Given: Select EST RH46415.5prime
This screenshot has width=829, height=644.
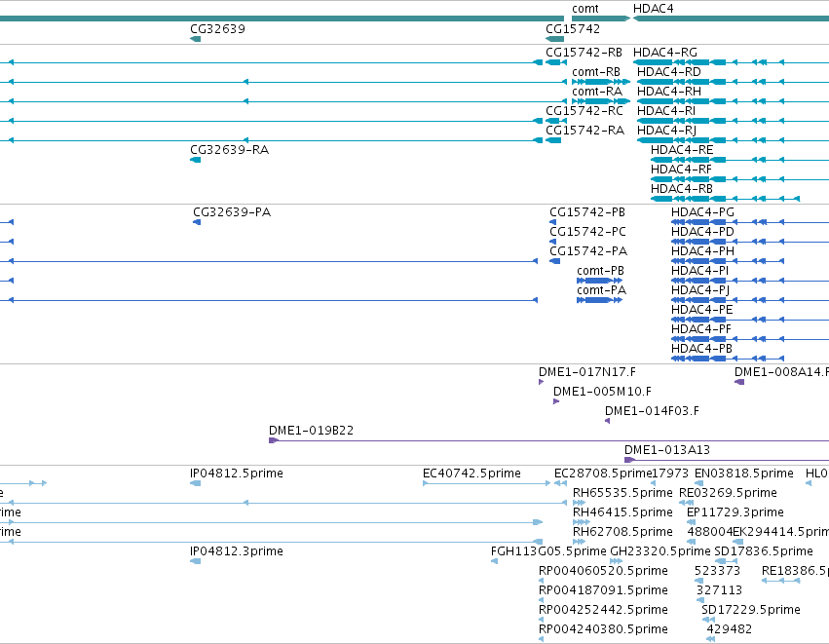Looking at the screenshot, I should click(622, 513).
